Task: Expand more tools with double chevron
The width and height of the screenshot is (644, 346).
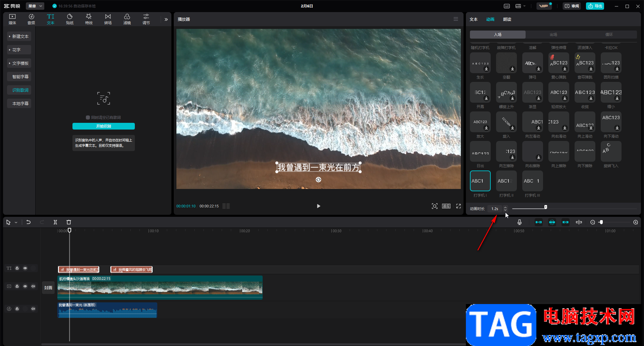Action: click(166, 19)
